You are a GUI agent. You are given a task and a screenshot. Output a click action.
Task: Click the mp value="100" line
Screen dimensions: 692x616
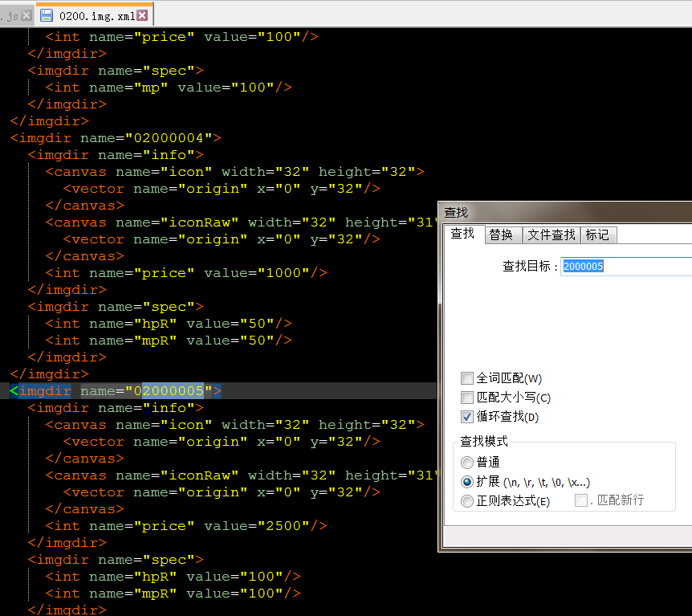pyautogui.click(x=169, y=88)
